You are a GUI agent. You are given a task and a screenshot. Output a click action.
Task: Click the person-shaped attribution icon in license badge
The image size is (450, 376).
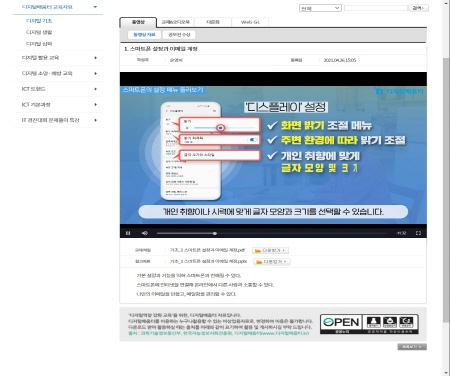373,322
